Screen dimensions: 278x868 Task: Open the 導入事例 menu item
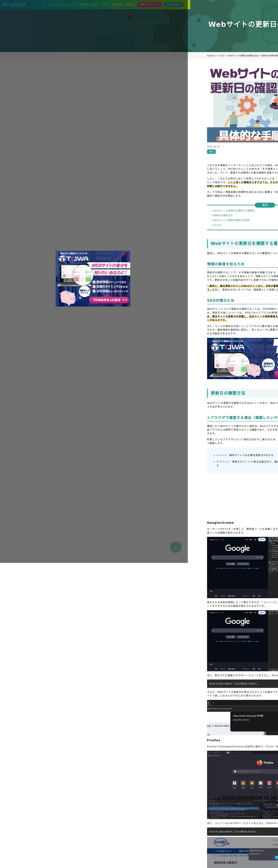pyautogui.click(x=84, y=5)
